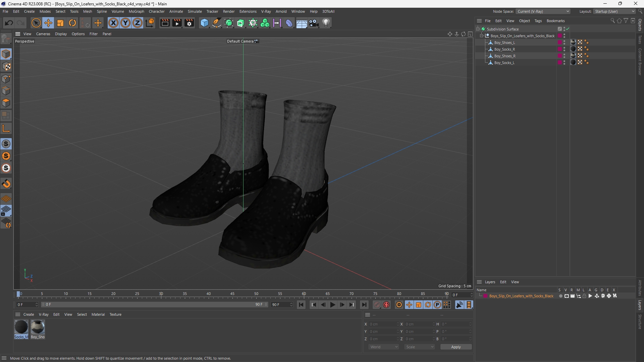Screen dimensions: 644x362
Task: Toggle Autokeying record button
Action: 386,305
